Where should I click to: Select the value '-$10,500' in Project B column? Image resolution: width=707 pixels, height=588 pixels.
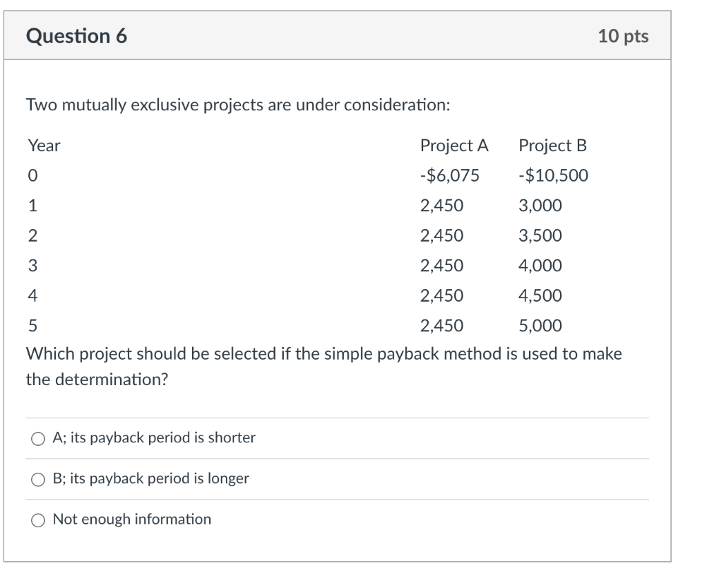point(554,175)
